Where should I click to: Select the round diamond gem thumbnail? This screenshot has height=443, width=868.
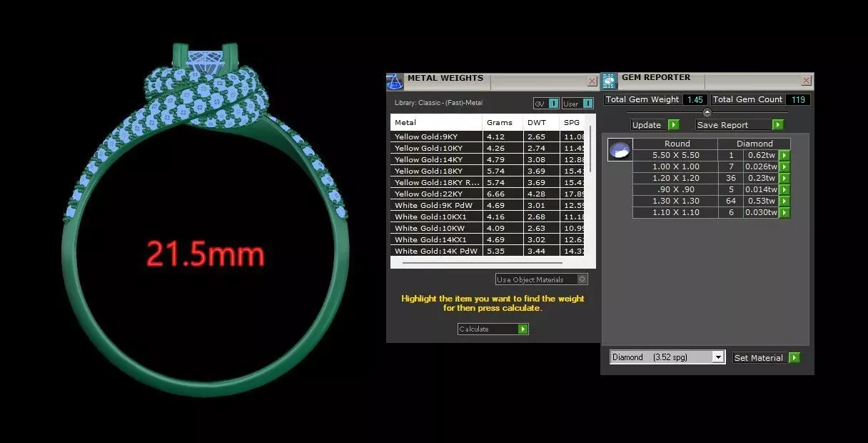tap(620, 150)
